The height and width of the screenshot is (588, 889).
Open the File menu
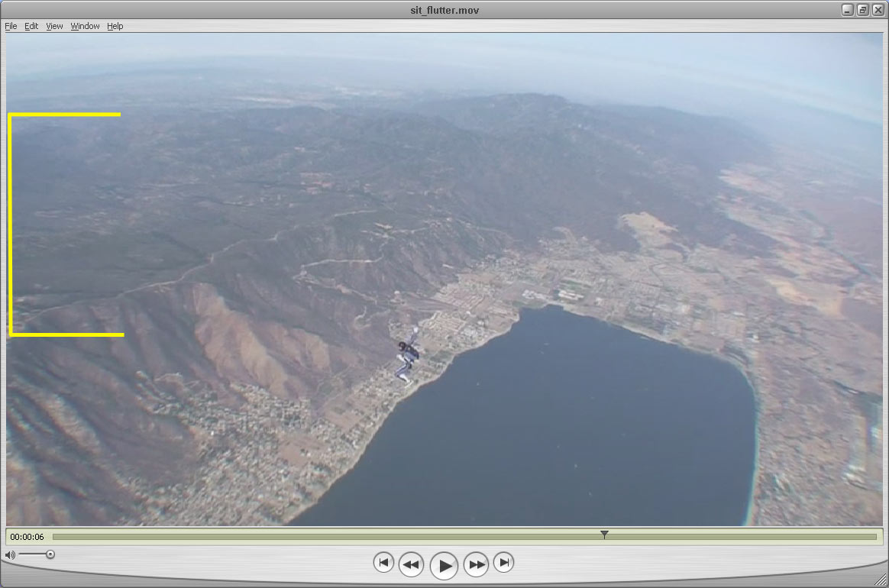tap(11, 26)
